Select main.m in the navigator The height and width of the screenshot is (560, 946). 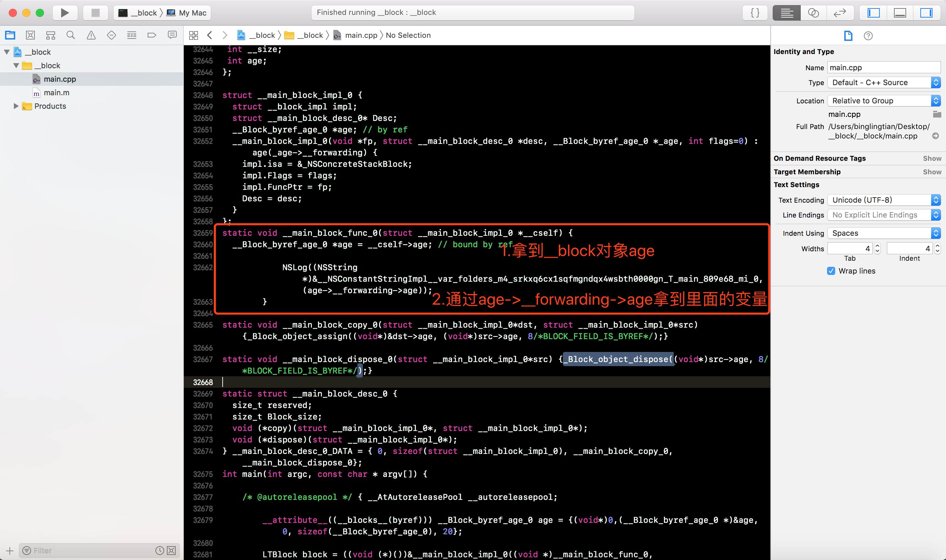click(x=57, y=93)
